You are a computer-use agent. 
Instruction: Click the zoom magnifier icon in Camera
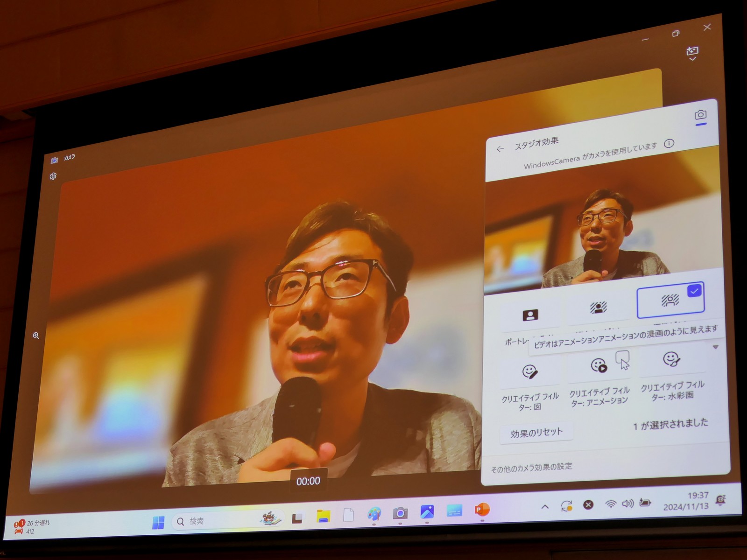pyautogui.click(x=36, y=336)
